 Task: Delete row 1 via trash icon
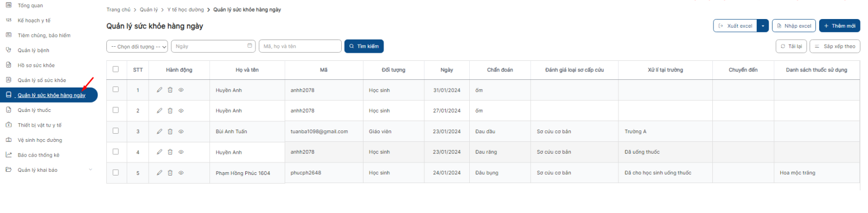[170, 90]
